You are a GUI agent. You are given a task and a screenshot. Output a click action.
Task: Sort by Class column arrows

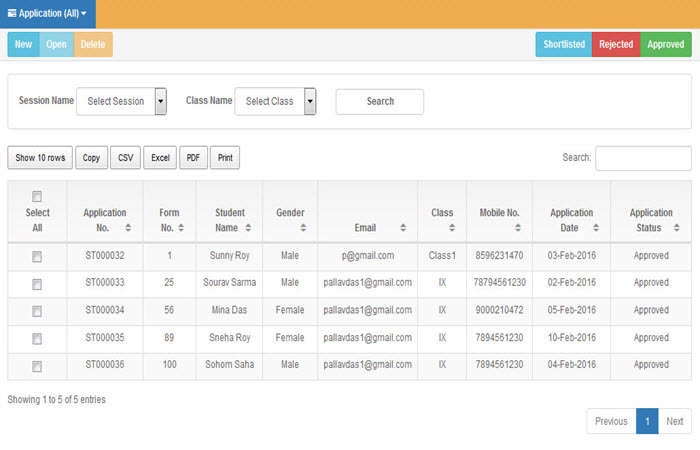[452, 228]
